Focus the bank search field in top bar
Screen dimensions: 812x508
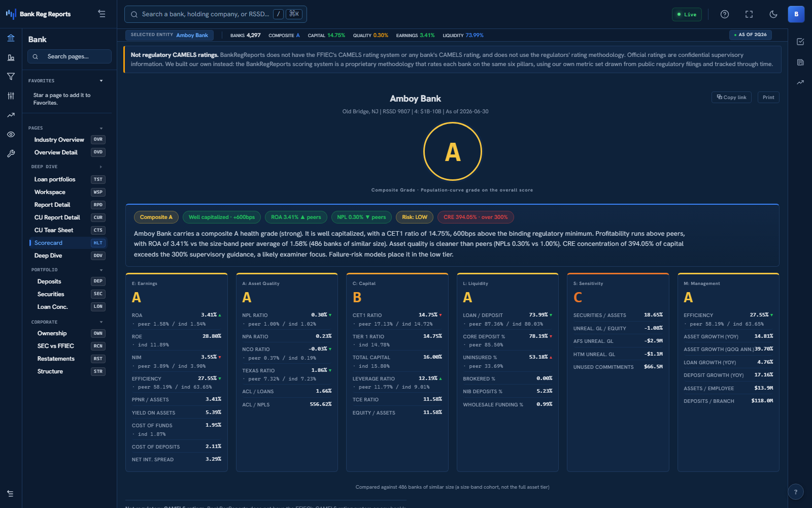pos(215,14)
